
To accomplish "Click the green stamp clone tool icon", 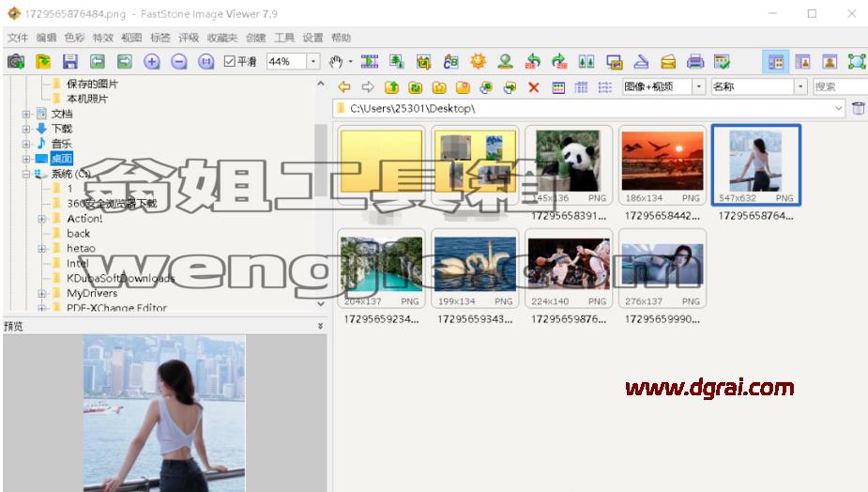I will tap(505, 61).
